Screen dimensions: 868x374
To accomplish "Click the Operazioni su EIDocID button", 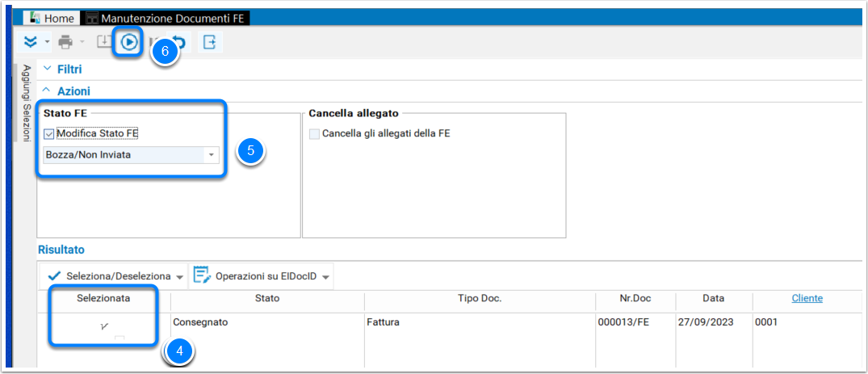I will click(255, 276).
